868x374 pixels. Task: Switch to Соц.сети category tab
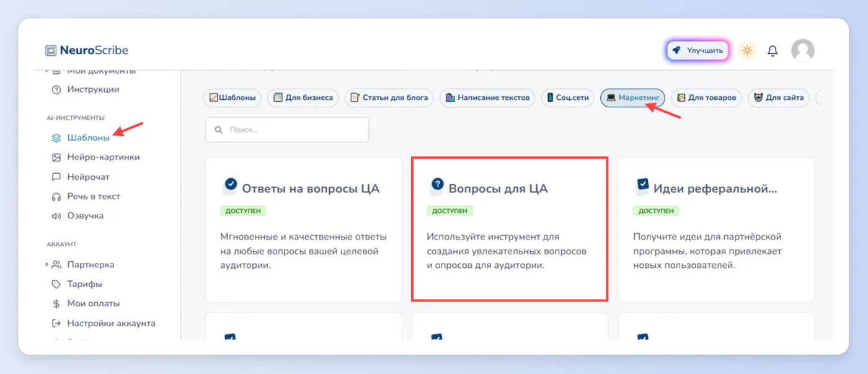(567, 97)
